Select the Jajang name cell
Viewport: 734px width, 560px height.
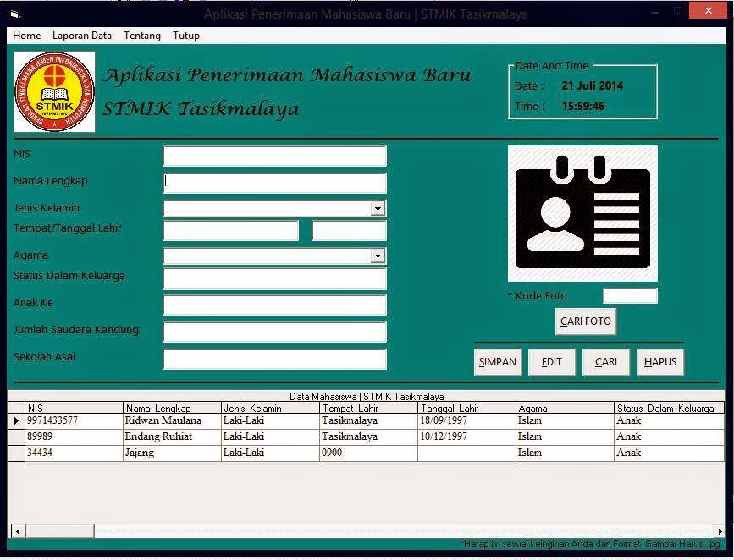pos(172,453)
